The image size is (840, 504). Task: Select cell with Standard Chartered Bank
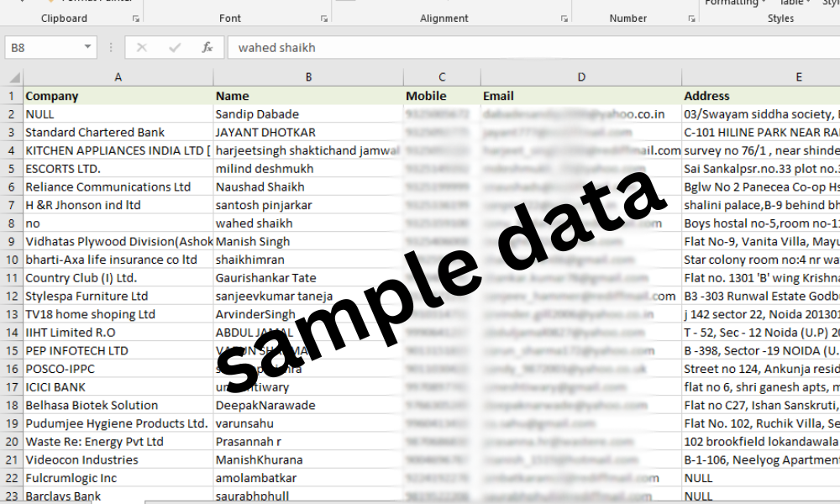tap(118, 132)
